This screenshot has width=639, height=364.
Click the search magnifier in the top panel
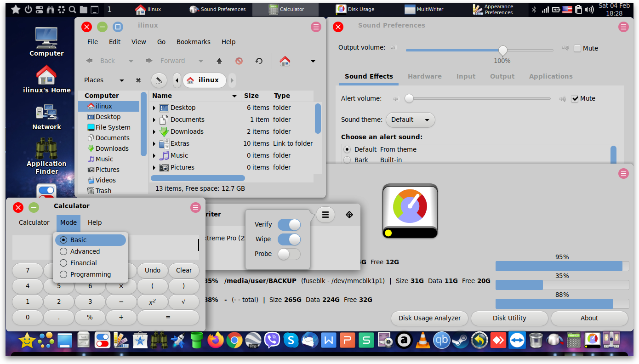coord(73,10)
